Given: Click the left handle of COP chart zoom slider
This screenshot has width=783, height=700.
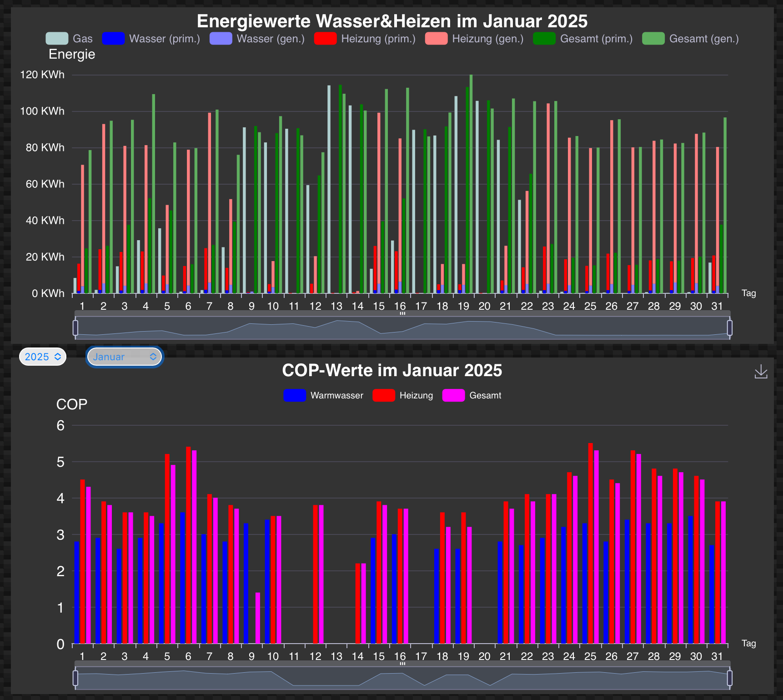Looking at the screenshot, I should 75,678.
